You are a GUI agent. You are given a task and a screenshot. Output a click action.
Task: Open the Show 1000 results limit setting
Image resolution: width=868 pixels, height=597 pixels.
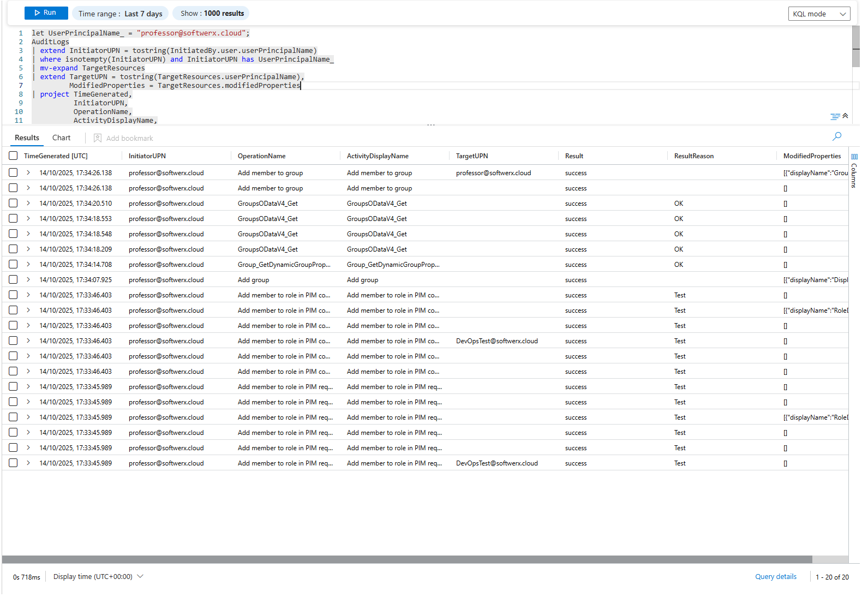click(212, 14)
